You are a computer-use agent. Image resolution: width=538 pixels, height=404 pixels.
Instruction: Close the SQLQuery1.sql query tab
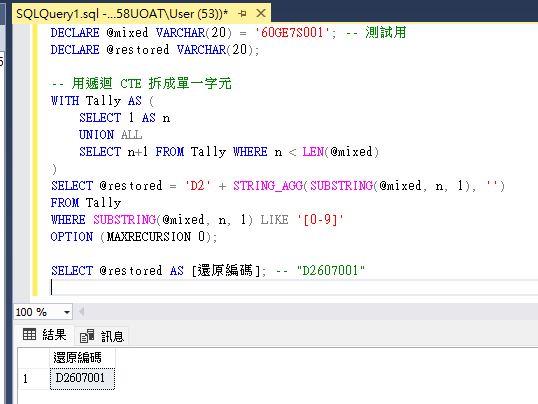pyautogui.click(x=261, y=13)
